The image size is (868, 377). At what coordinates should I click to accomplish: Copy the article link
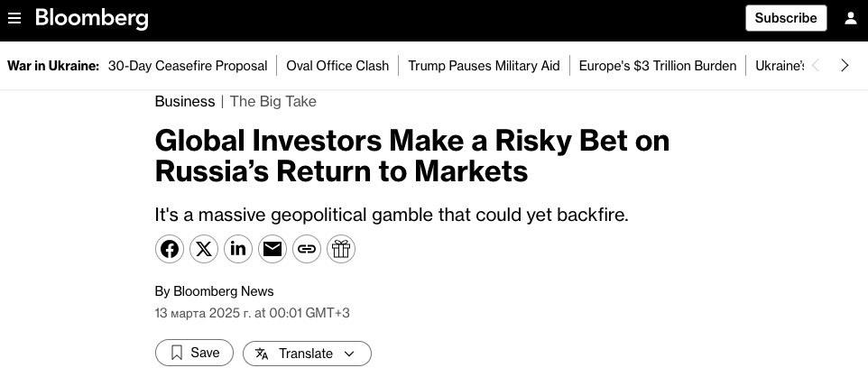click(x=307, y=249)
